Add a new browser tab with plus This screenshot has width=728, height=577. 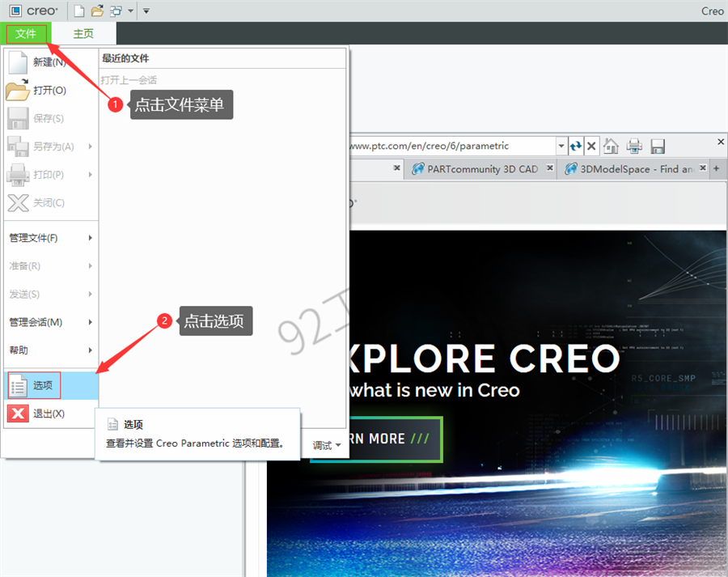click(x=717, y=168)
